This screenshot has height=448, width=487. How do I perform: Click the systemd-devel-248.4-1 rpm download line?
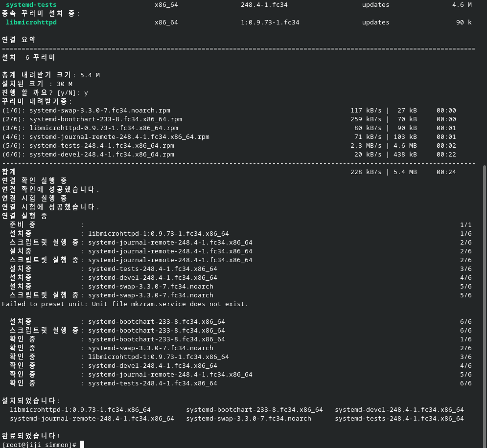pos(229,154)
